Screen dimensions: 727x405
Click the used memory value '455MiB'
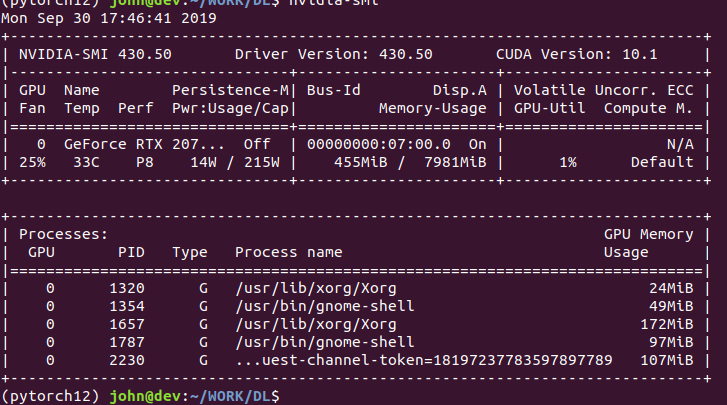[x=360, y=162]
